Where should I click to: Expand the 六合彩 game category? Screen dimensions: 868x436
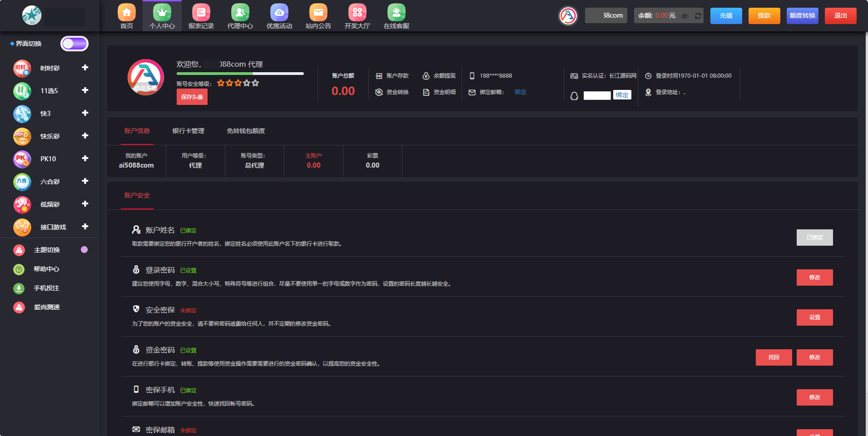[x=85, y=181]
